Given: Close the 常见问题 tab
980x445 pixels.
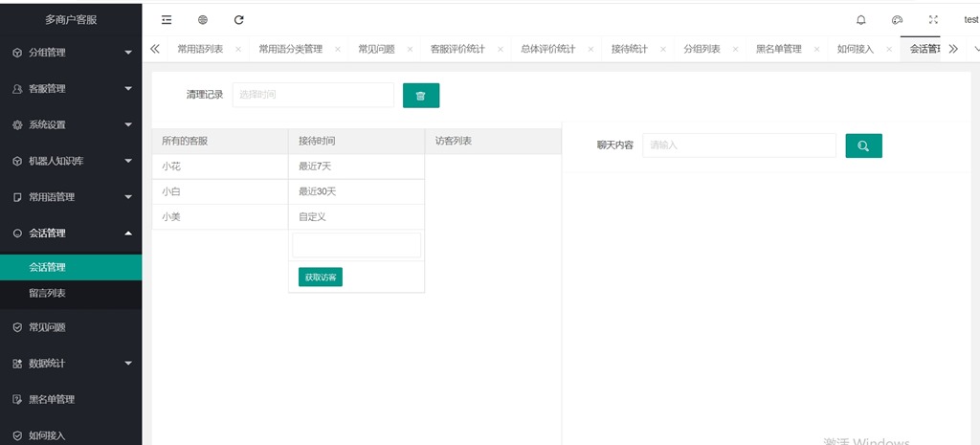Looking at the screenshot, I should (410, 50).
